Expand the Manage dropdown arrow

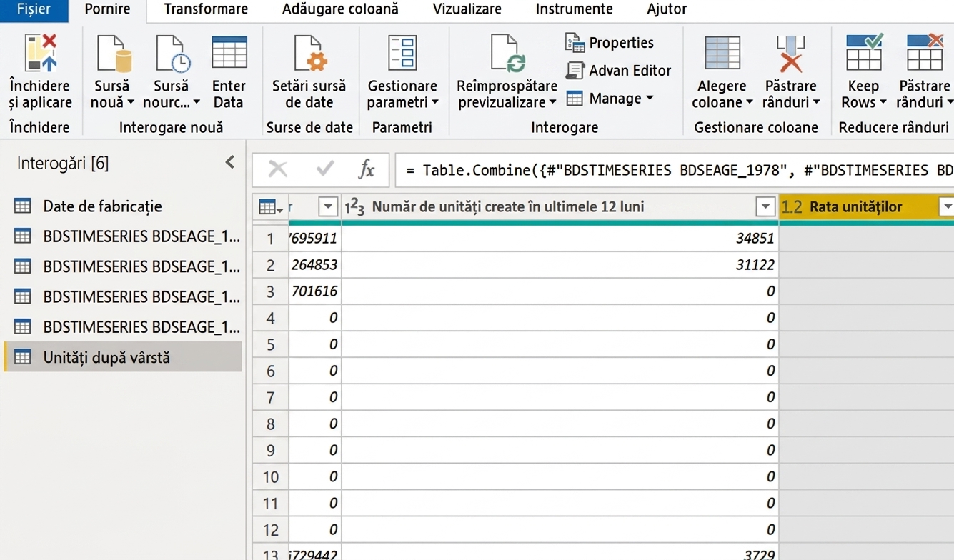[x=650, y=99]
